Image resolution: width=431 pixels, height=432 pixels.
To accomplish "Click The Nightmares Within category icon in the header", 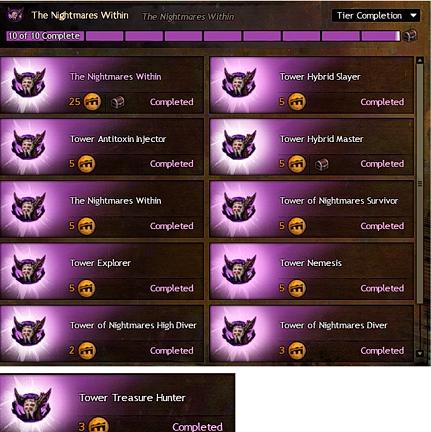I will tap(15, 15).
